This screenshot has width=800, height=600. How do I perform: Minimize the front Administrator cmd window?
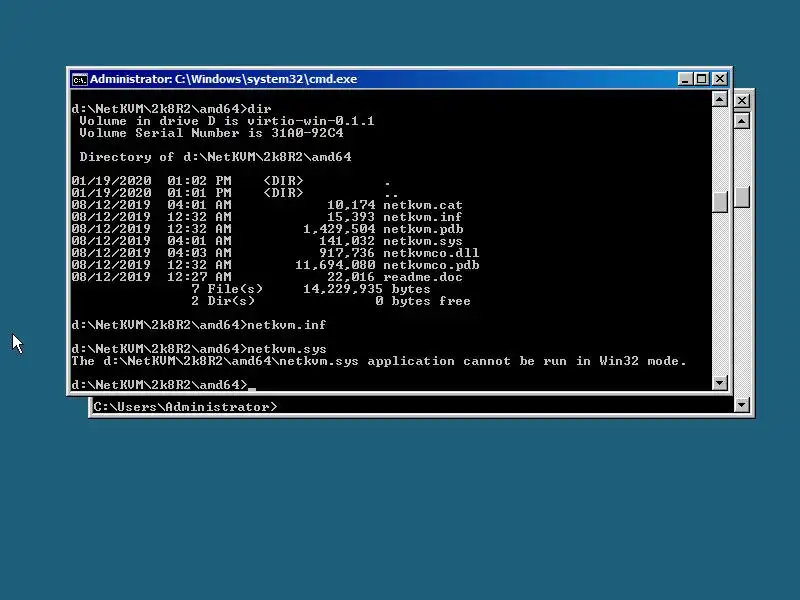(685, 79)
